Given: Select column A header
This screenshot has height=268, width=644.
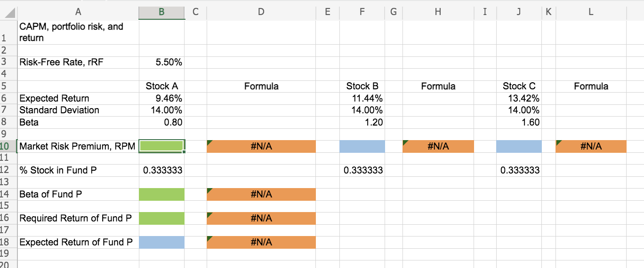Looking at the screenshot, I should coord(78,12).
